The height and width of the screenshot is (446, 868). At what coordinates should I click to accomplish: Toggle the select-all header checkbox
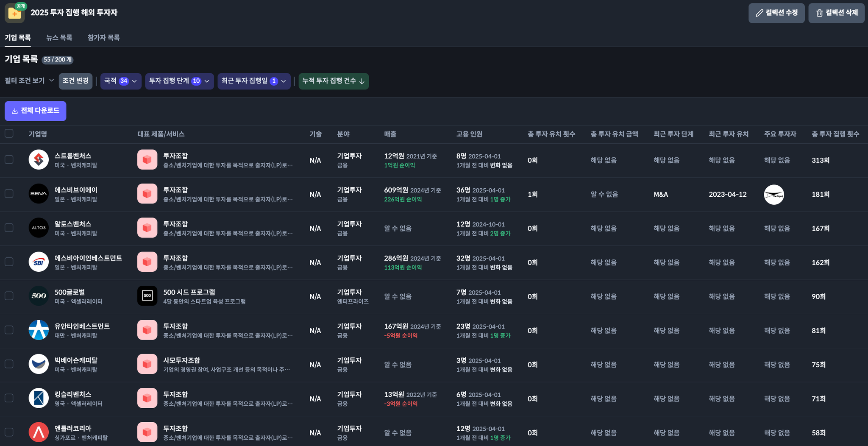[x=9, y=134]
